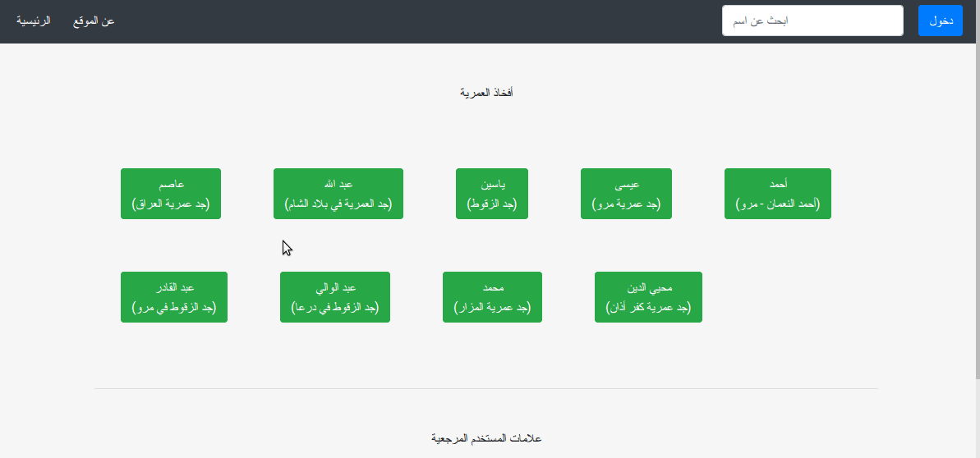980x458 pixels.
Task: Click the أفخاذ العمرية heading text
Action: click(x=486, y=93)
